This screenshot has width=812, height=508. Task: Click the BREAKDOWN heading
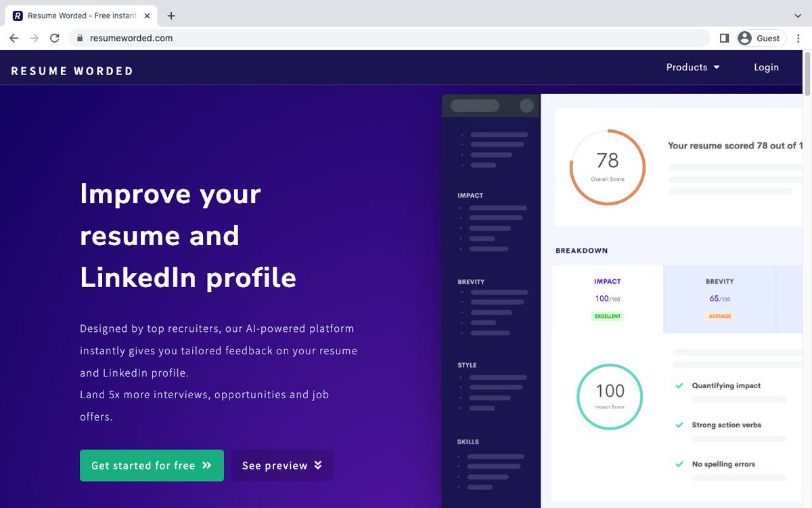[582, 251]
